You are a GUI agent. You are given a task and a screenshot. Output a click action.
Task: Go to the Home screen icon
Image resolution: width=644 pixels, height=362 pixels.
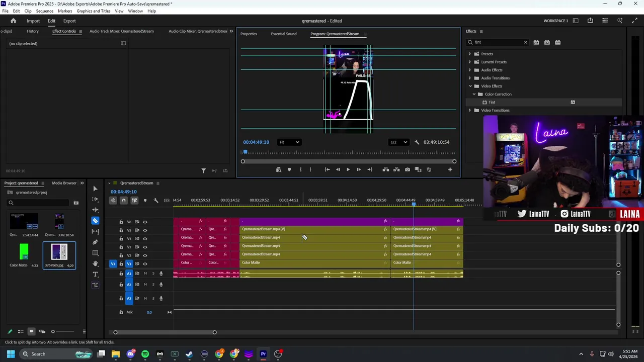pyautogui.click(x=14, y=21)
